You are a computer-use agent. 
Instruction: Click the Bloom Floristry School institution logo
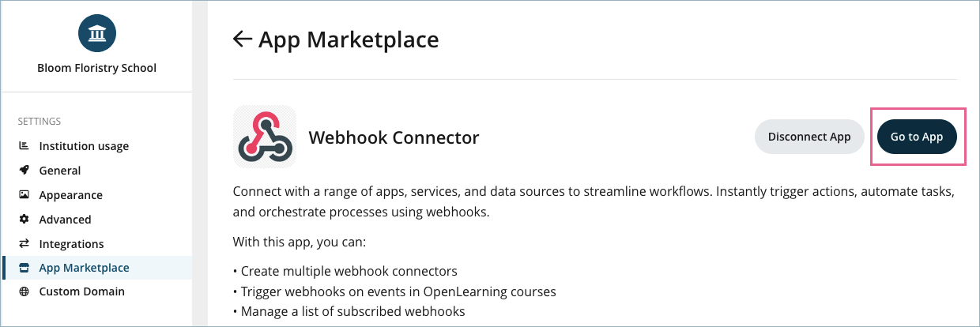pos(97,34)
